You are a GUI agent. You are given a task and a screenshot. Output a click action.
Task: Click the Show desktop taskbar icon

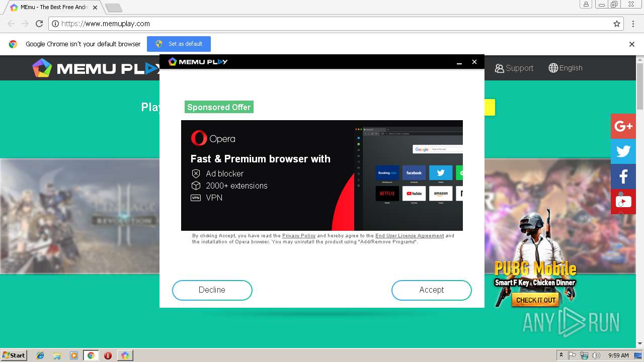click(638, 355)
